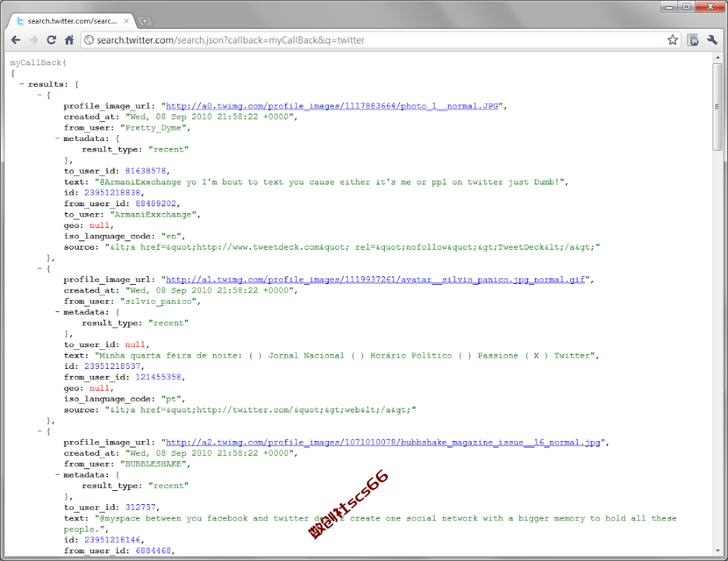Viewport: 728px width, 561px height.
Task: Click the globe site icon in address bar
Action: coord(89,40)
